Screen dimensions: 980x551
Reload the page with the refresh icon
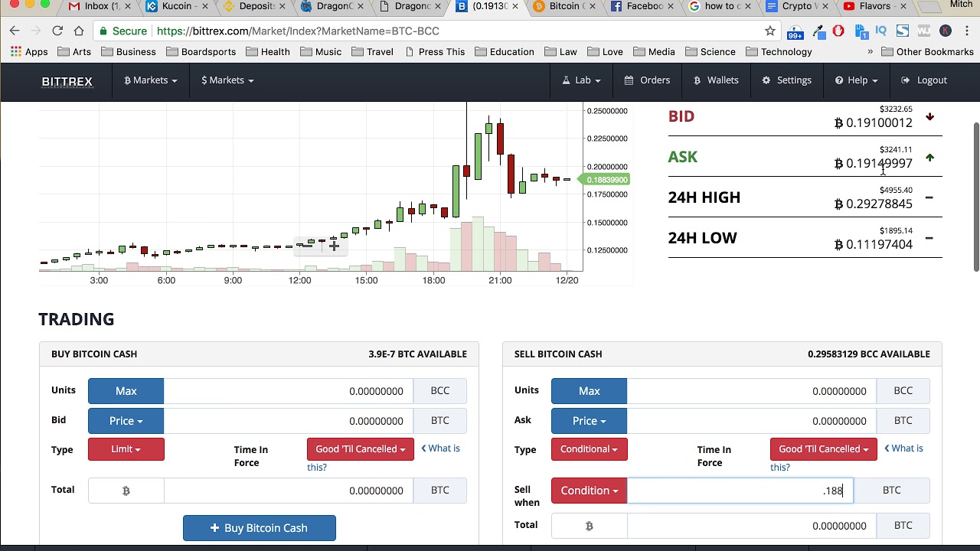(x=57, y=31)
